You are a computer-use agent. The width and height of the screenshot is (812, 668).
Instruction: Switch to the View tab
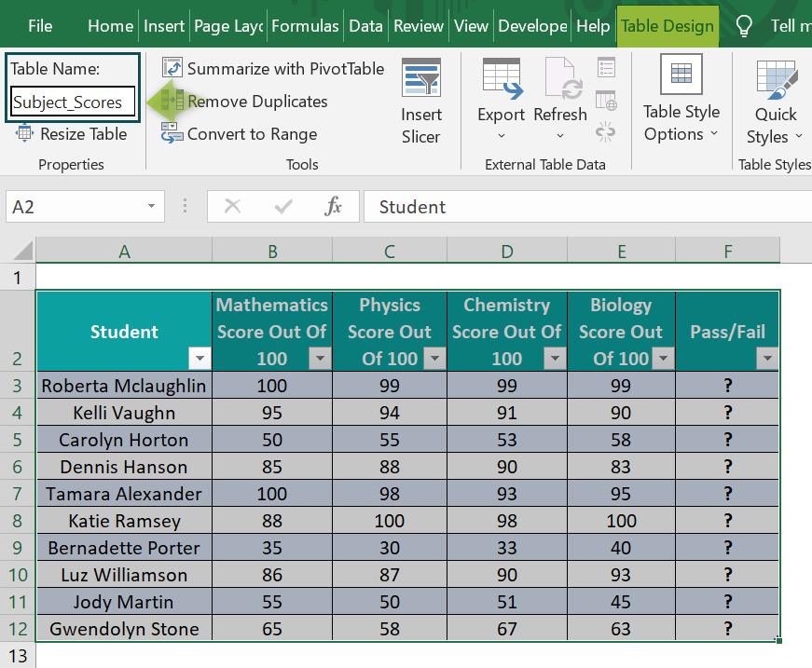471,26
